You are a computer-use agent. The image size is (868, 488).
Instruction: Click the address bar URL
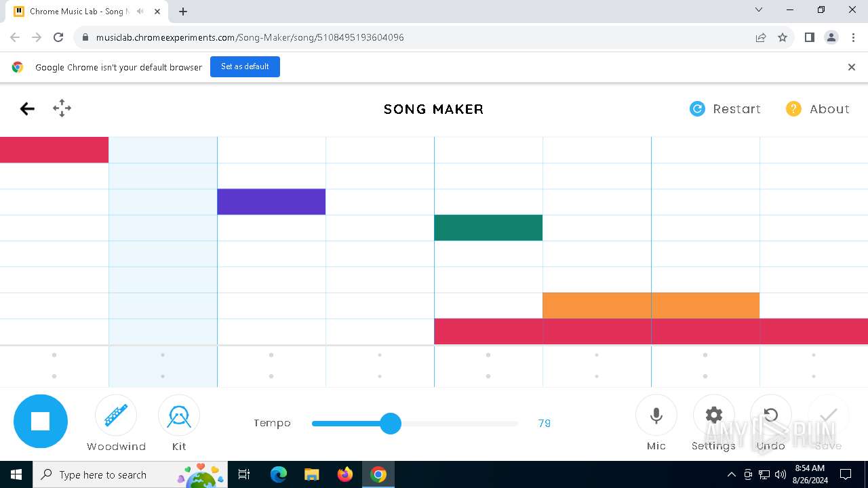(x=250, y=37)
